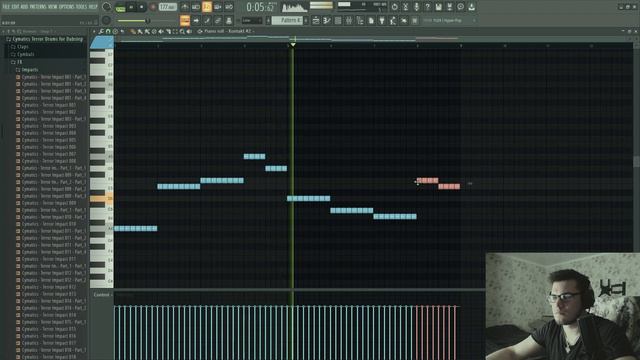Collapse the FX folder
The image size is (640, 360).
click(x=16, y=62)
